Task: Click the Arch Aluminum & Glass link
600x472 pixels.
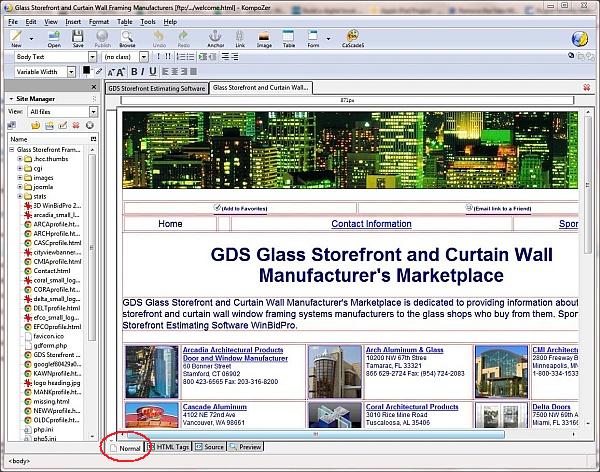Action: coord(404,350)
